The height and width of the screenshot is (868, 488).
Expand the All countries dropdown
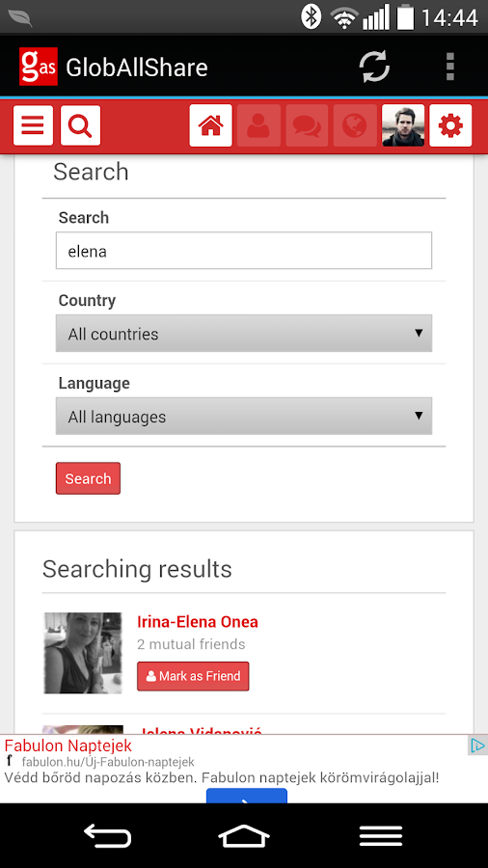pos(244,334)
